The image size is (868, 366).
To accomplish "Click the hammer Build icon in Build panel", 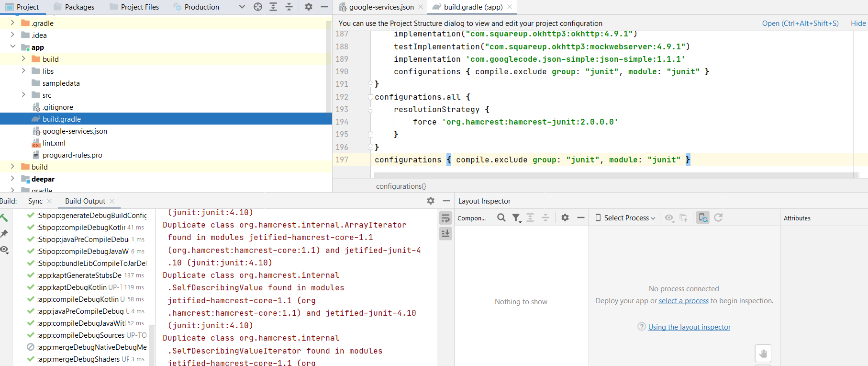I will (x=4, y=218).
